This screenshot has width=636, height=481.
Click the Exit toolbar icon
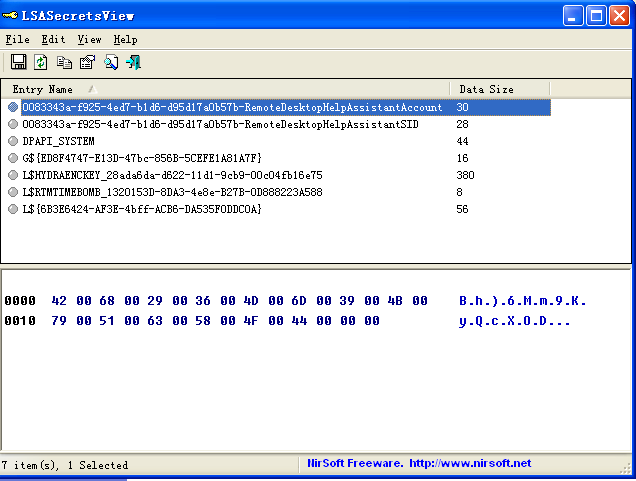(x=133, y=62)
